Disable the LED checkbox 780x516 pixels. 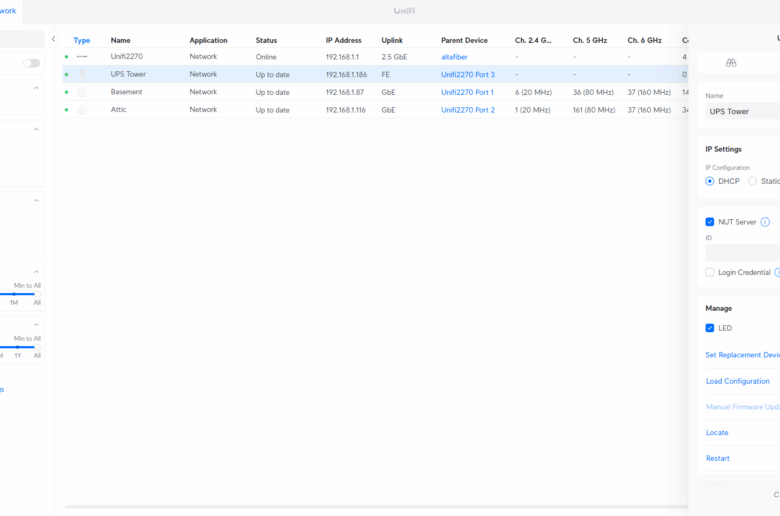click(710, 328)
